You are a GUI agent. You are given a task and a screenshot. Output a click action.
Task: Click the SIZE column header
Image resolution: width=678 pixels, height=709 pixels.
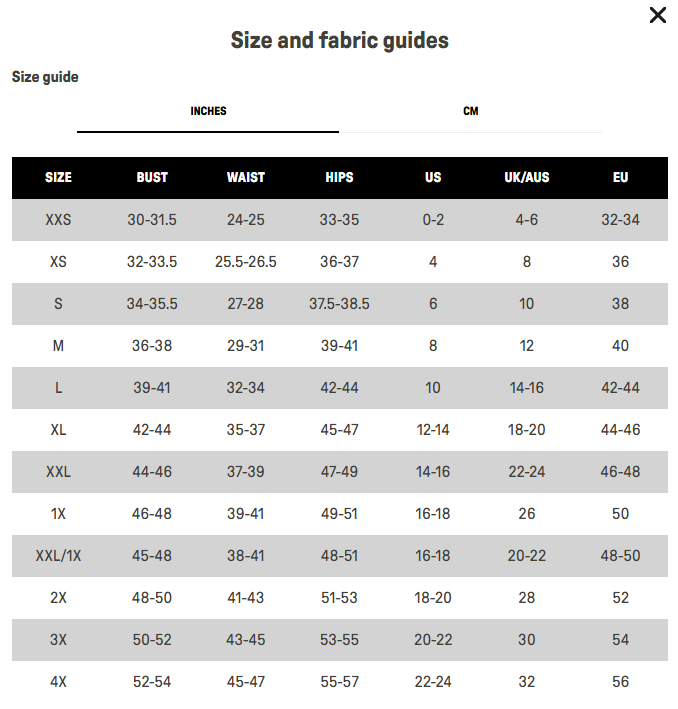58,178
